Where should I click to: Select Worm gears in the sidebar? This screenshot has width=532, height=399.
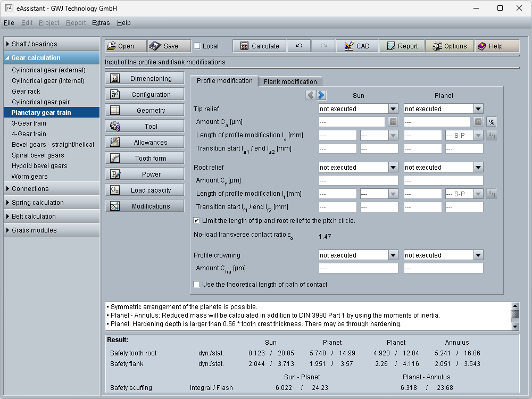point(30,177)
